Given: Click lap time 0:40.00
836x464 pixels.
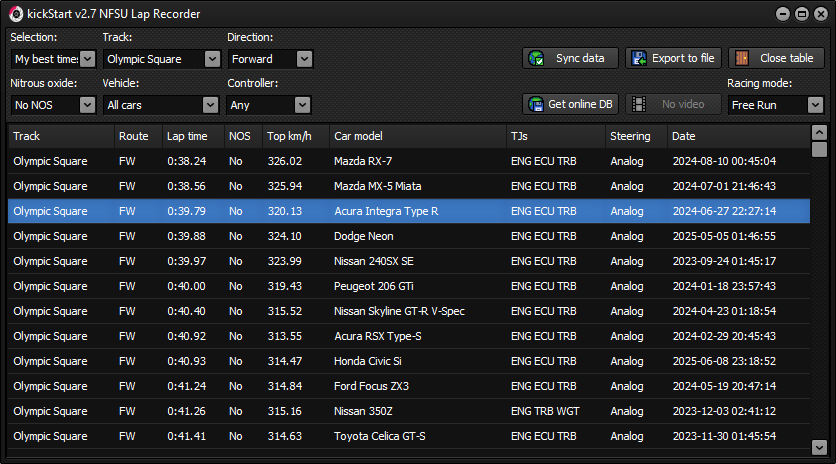Looking at the screenshot, I should [x=187, y=286].
